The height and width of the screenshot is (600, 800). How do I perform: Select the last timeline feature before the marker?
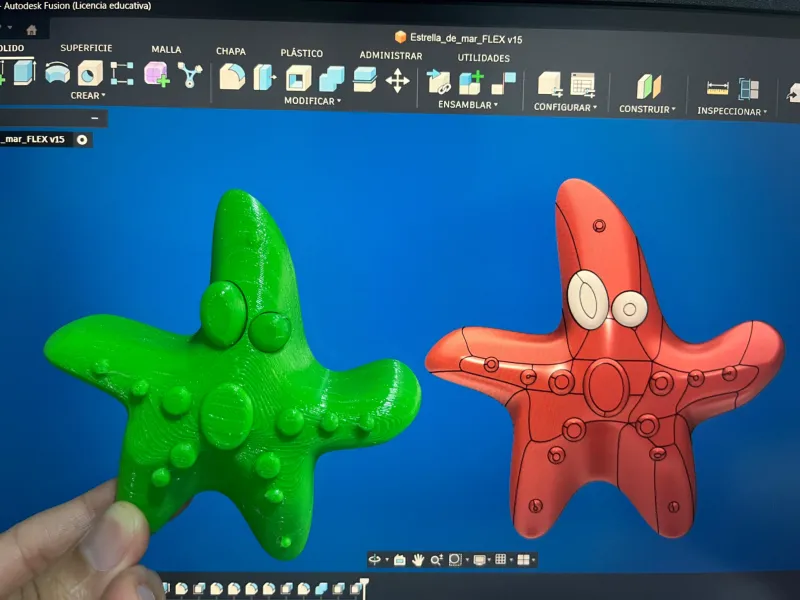coord(356,590)
